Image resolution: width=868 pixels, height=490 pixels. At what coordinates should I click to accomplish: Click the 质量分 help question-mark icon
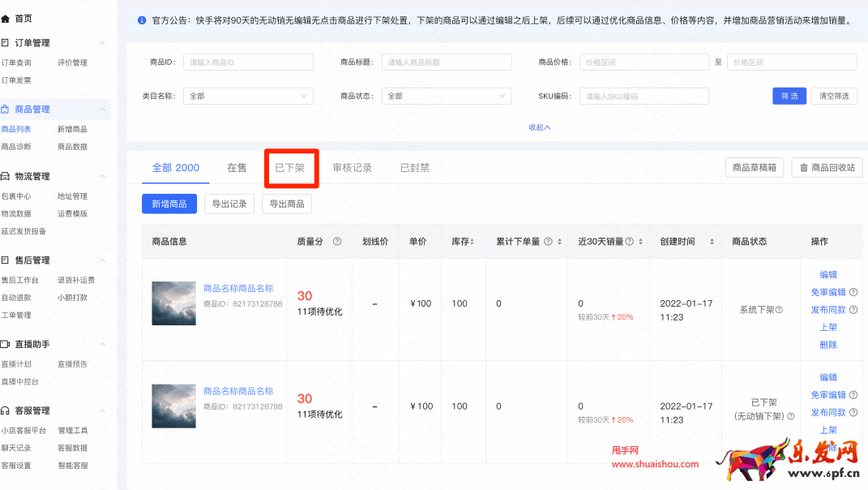[337, 242]
